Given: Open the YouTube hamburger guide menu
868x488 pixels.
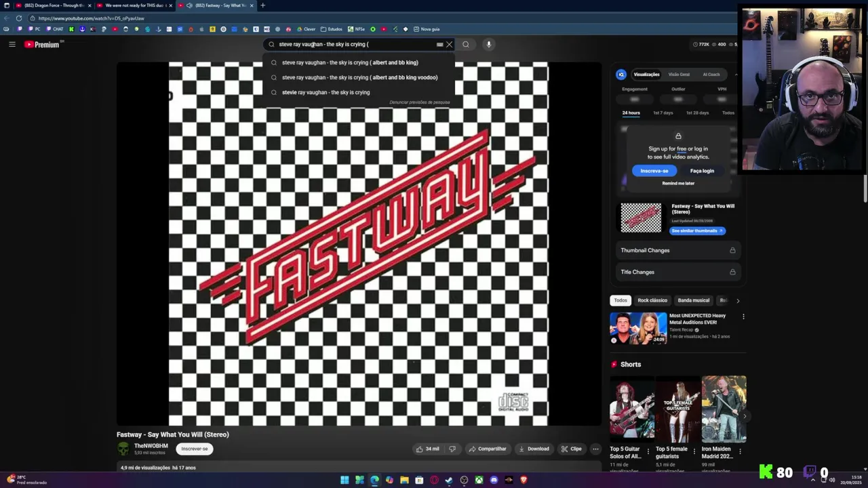Looking at the screenshot, I should tap(12, 44).
